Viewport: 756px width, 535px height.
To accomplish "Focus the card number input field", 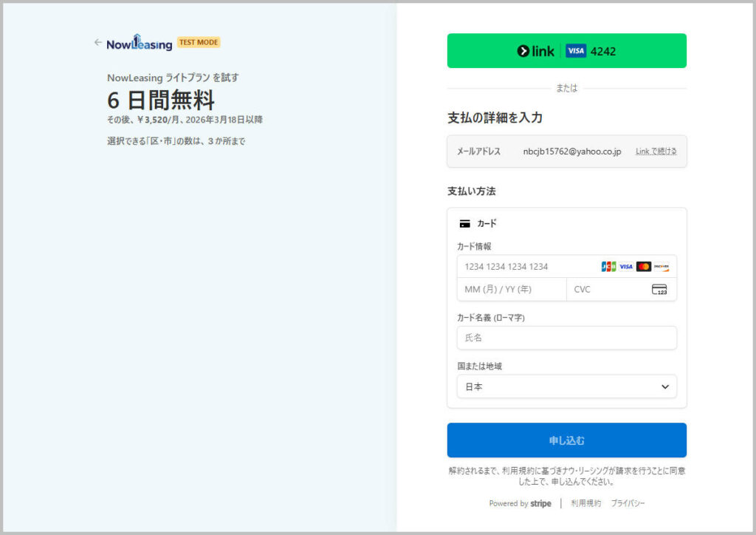I will (526, 267).
